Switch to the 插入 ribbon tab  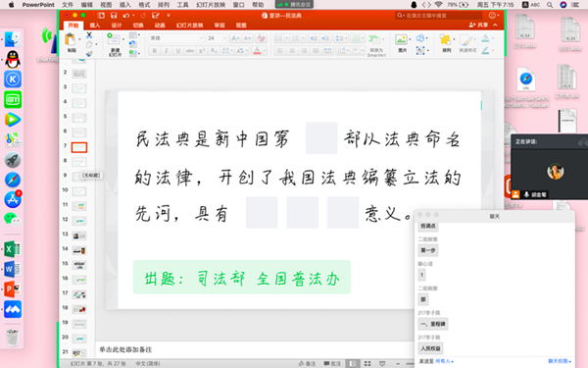pos(95,26)
